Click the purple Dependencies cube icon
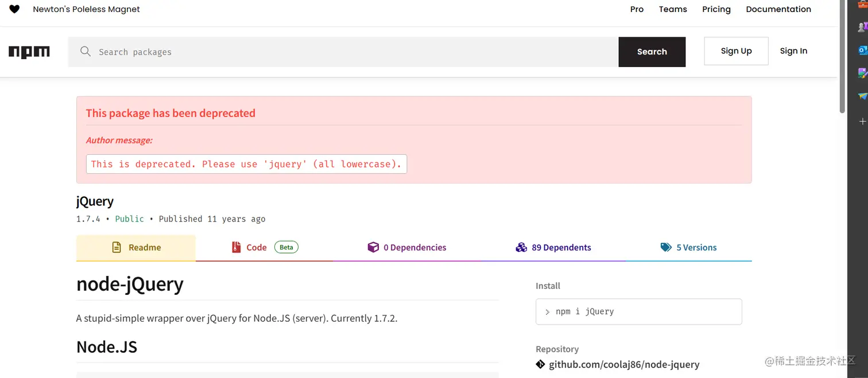This screenshot has height=378, width=868. tap(373, 247)
